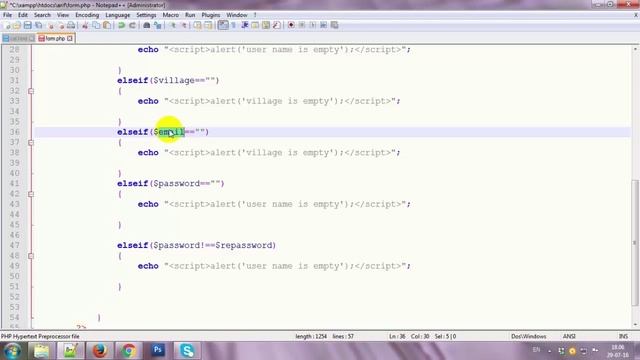Viewport: 640px width, 360px height.
Task: Click the Close document toolbar icon
Action: click(51, 25)
